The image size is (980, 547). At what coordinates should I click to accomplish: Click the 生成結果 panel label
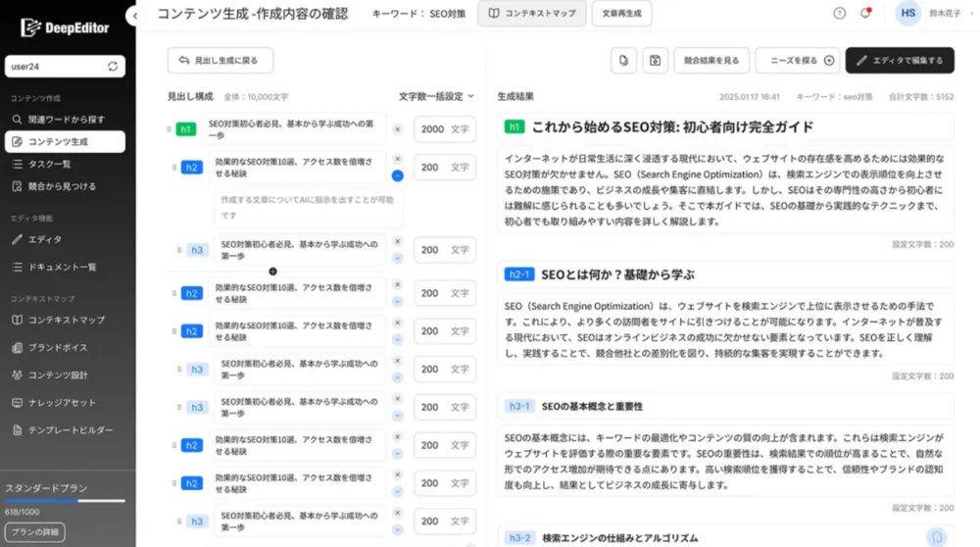pyautogui.click(x=515, y=96)
